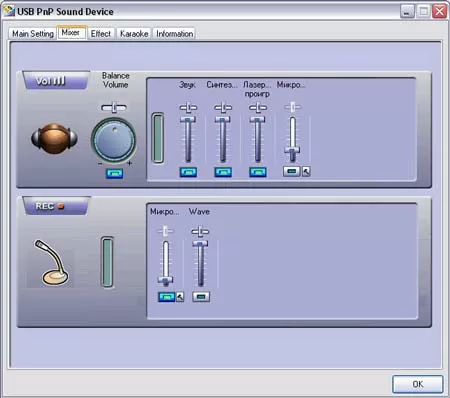
Task: Toggle mute for the Звук channel
Action: click(x=188, y=172)
